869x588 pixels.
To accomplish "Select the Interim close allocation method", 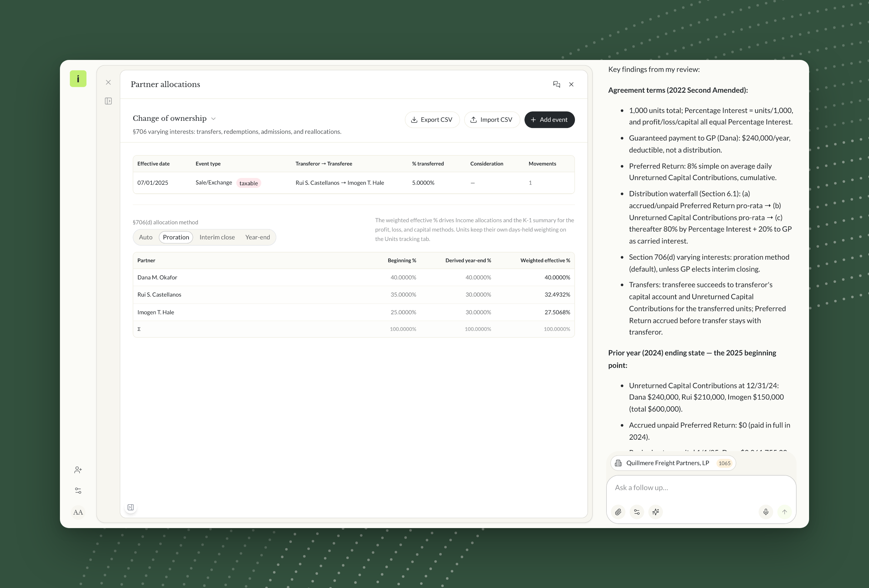I will [217, 238].
